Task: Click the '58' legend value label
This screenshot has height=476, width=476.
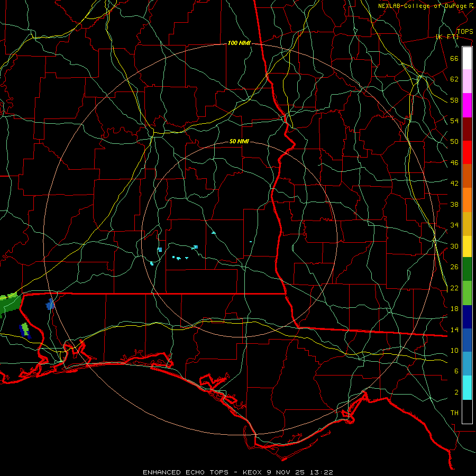Action: coord(454,100)
